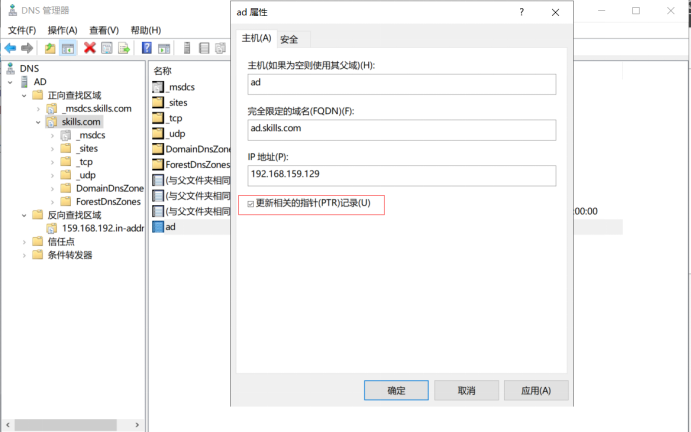Click the DomainDnsZones folder icon in 名称 list
The width and height of the screenshot is (691, 432).
(x=158, y=149)
